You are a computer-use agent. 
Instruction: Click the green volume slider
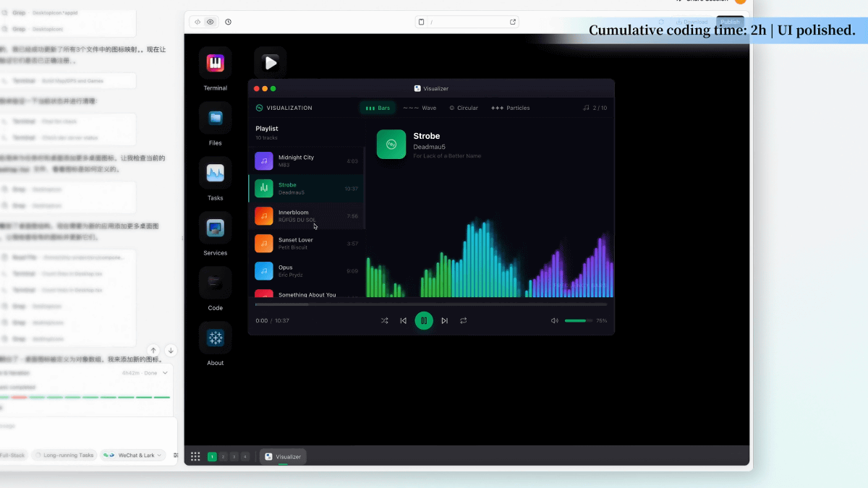[577, 320]
